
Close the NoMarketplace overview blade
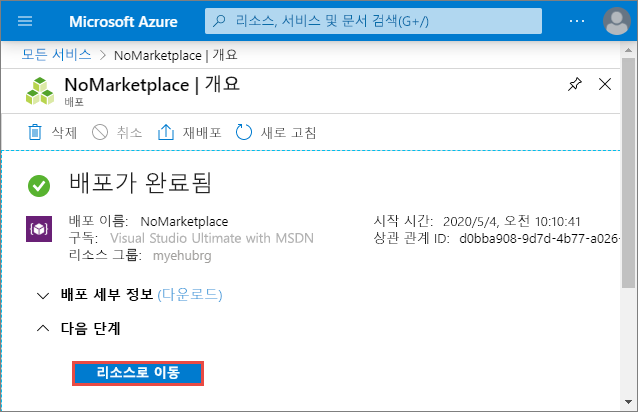(x=605, y=85)
